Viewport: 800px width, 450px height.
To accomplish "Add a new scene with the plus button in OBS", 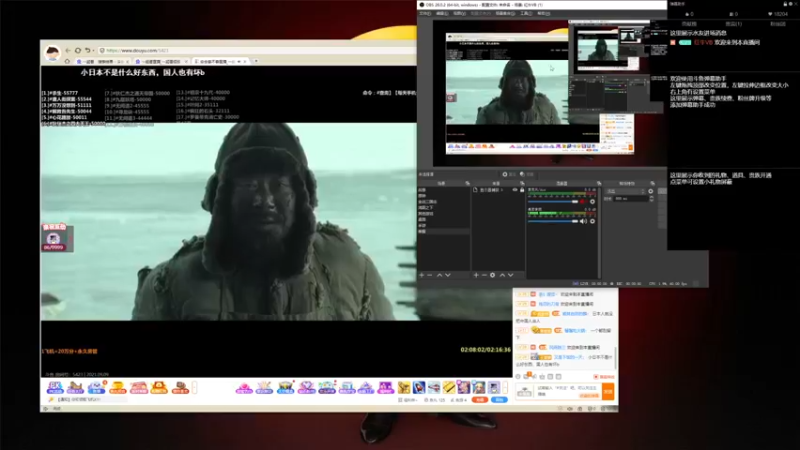I will tap(421, 275).
